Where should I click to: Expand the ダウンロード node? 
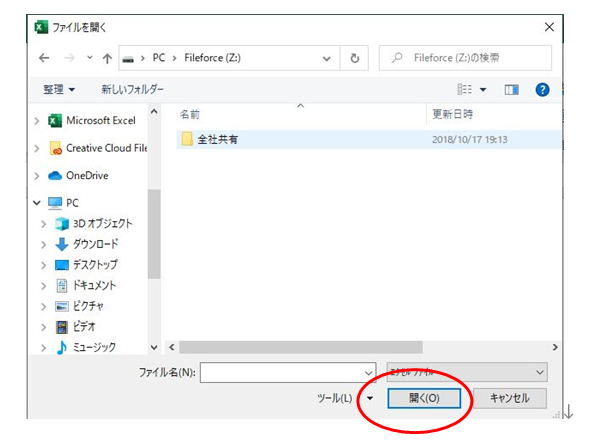pos(43,245)
